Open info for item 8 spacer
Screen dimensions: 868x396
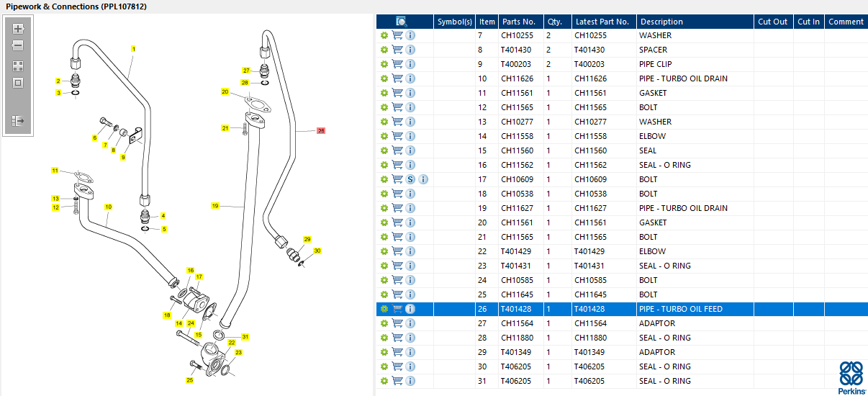coord(410,50)
